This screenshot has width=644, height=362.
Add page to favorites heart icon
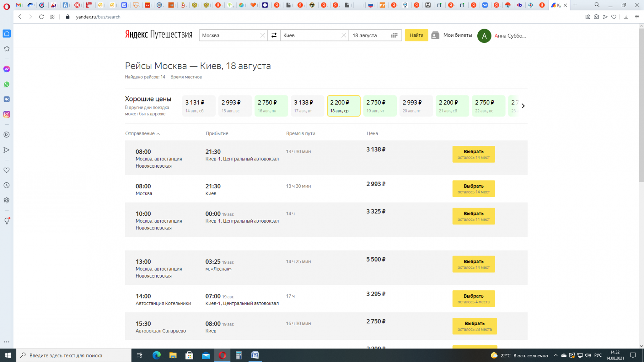[x=614, y=17]
